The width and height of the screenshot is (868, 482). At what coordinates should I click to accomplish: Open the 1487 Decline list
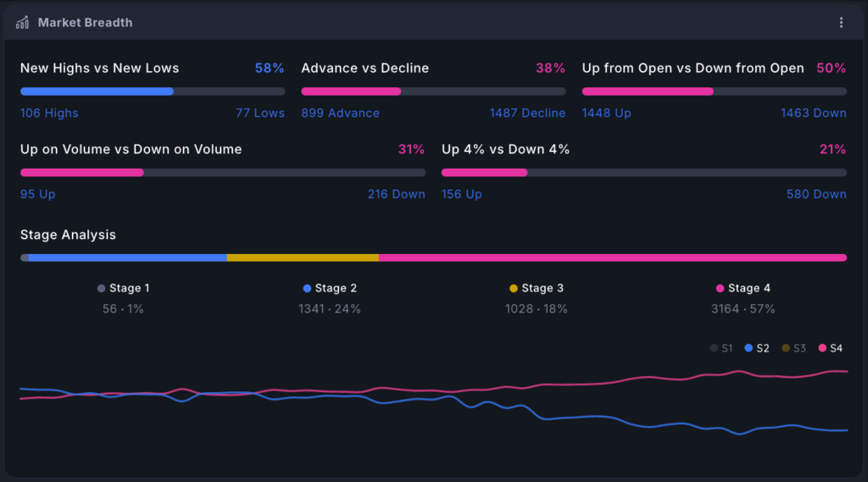pos(527,113)
